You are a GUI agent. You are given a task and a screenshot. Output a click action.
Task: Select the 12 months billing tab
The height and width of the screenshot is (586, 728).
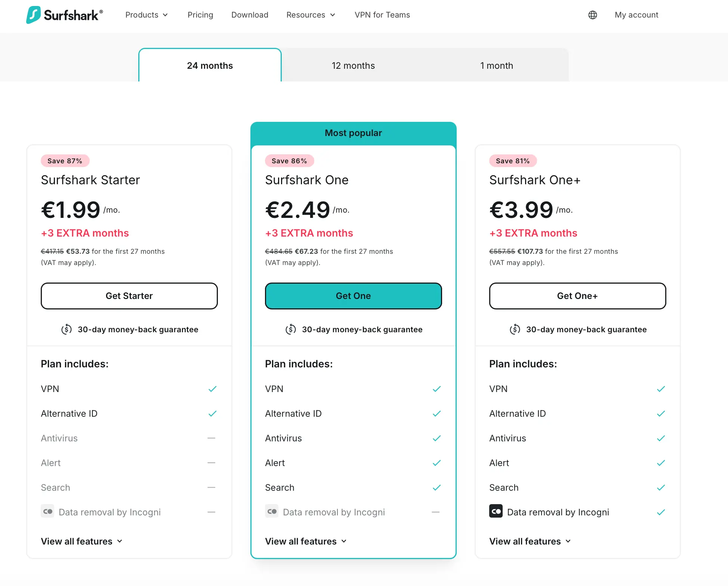353,65
